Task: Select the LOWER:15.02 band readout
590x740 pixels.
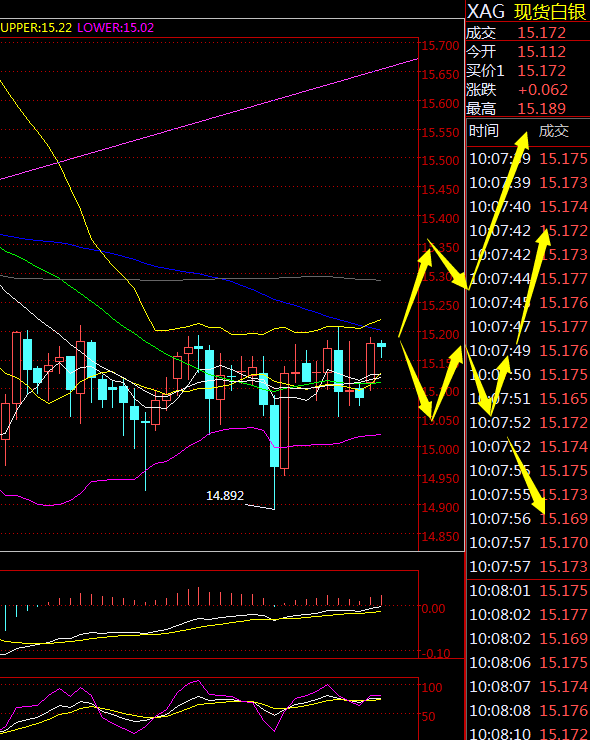Action: tap(116, 27)
